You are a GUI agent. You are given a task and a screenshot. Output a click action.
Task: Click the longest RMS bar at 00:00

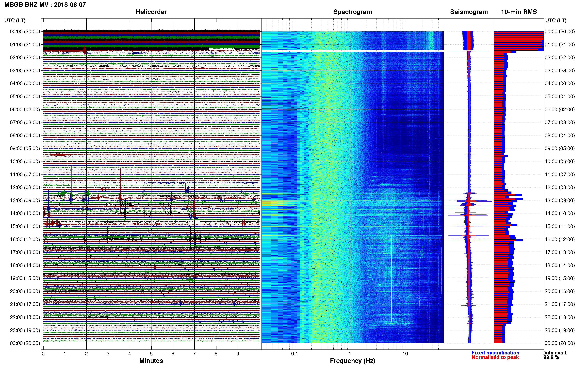(x=519, y=32)
